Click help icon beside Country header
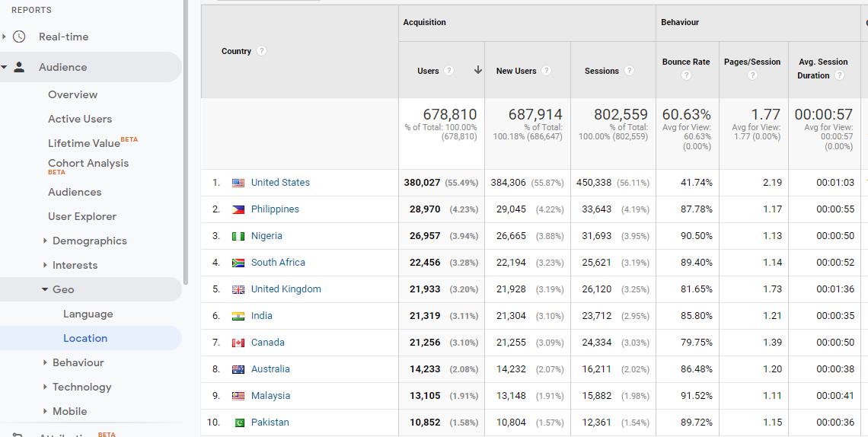Image resolution: width=868 pixels, height=437 pixels. [x=262, y=51]
